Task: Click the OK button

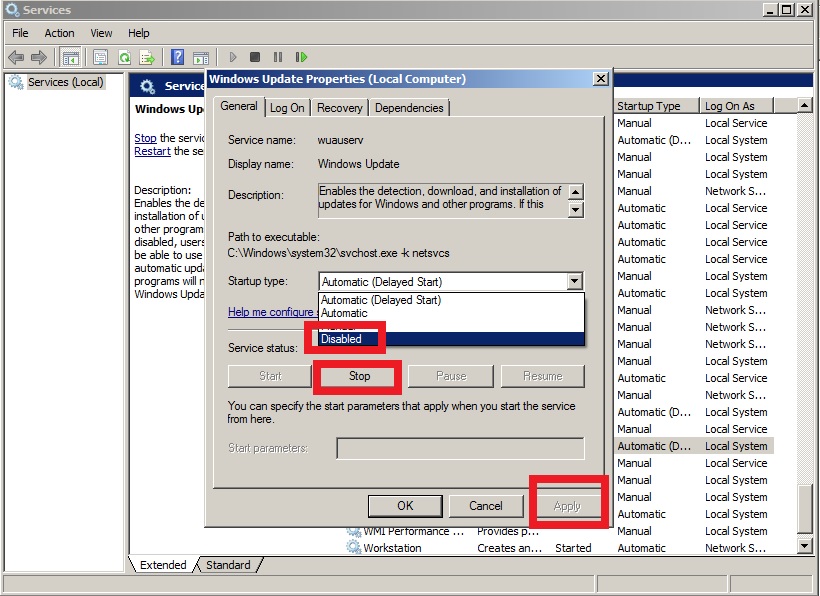Action: pos(405,506)
